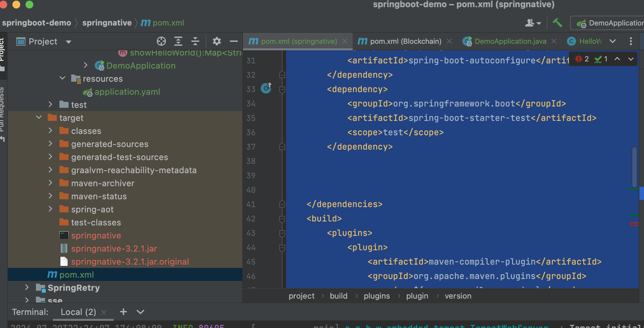The height and width of the screenshot is (328, 644).
Task: Go to next highlighted error arrow
Action: [631, 59]
